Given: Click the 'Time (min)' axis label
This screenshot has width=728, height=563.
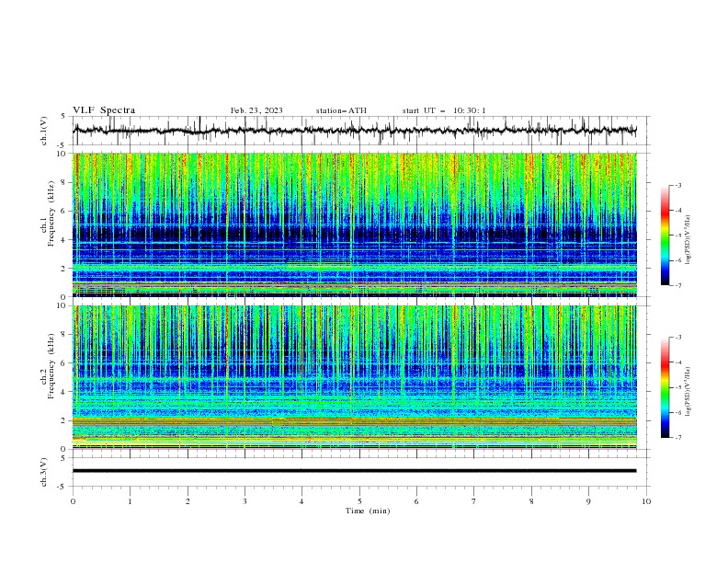Looking at the screenshot, I should click(x=368, y=511).
